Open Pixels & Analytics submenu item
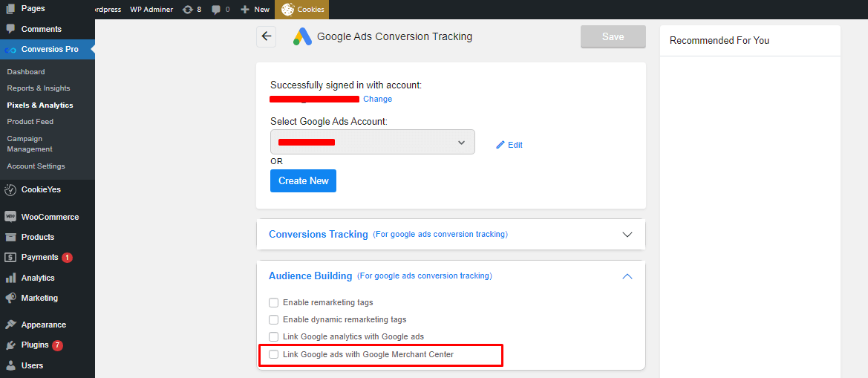This screenshot has width=868, height=378. pyautogui.click(x=40, y=105)
